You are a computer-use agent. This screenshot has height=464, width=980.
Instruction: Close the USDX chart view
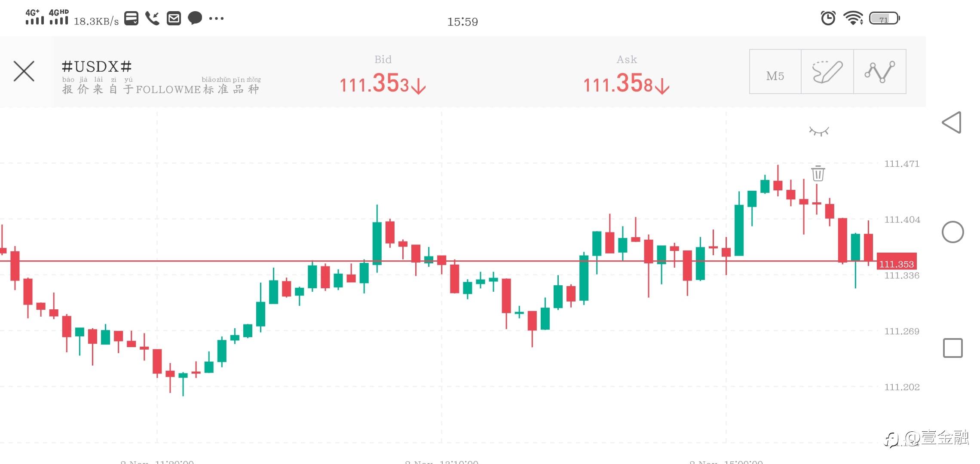click(24, 71)
